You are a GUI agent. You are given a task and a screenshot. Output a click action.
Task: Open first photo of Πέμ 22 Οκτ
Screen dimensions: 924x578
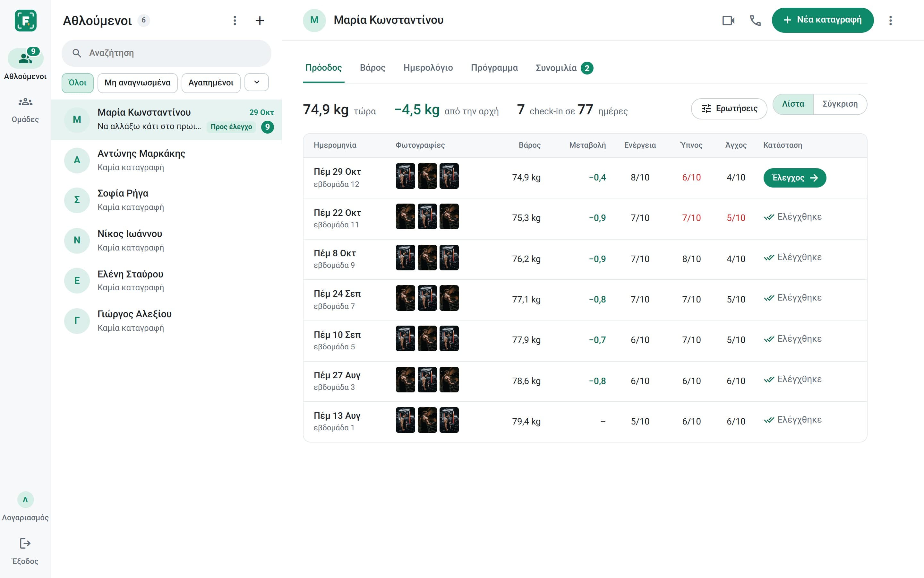point(406,216)
